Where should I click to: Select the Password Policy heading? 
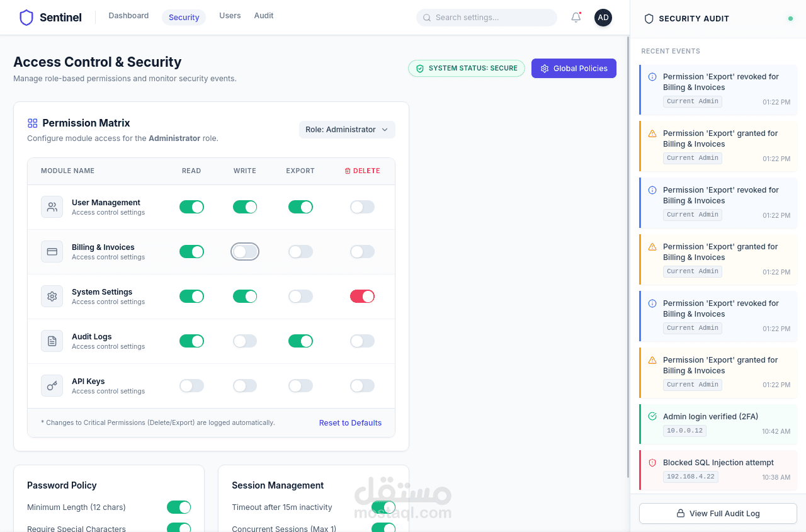pos(62,485)
